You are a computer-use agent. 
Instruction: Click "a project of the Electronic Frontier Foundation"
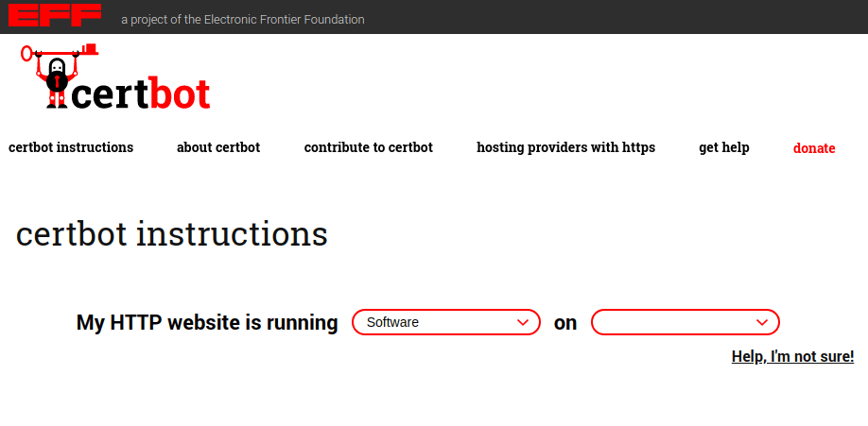coord(243,19)
